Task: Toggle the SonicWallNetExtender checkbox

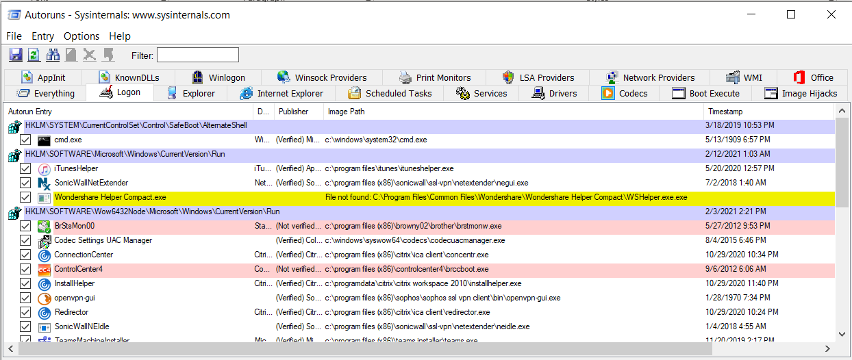Action: (25, 183)
